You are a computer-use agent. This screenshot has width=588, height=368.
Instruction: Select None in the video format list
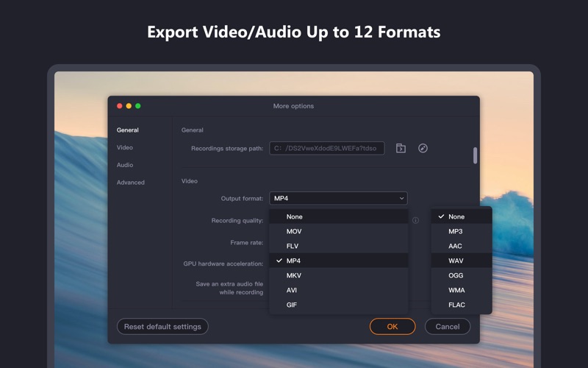pos(339,216)
